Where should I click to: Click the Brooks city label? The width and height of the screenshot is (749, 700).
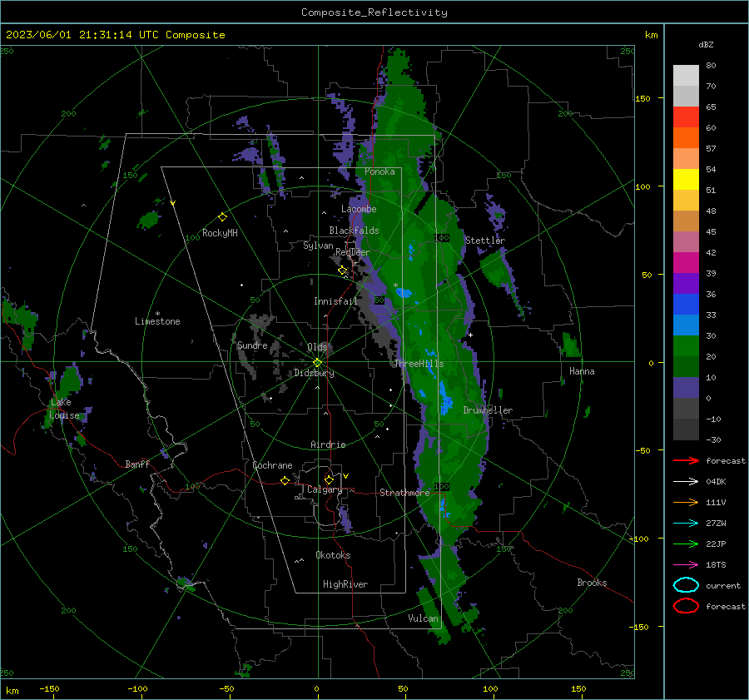592,583
